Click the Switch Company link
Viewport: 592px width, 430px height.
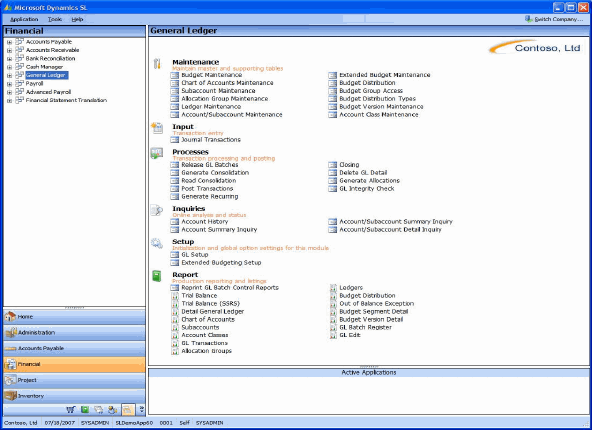[x=559, y=19]
